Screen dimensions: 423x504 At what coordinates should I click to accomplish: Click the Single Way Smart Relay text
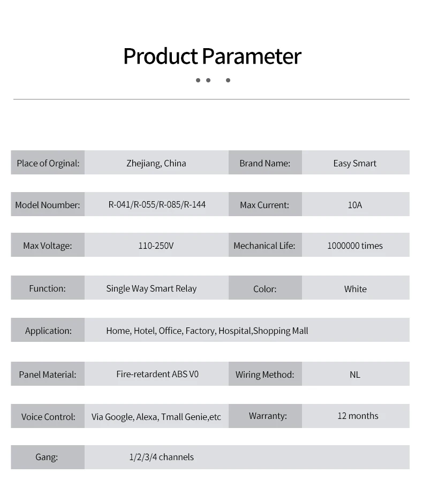point(152,288)
